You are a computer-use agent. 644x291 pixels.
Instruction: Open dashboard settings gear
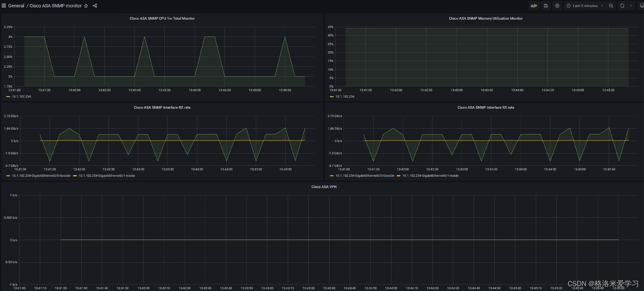pyautogui.click(x=557, y=6)
